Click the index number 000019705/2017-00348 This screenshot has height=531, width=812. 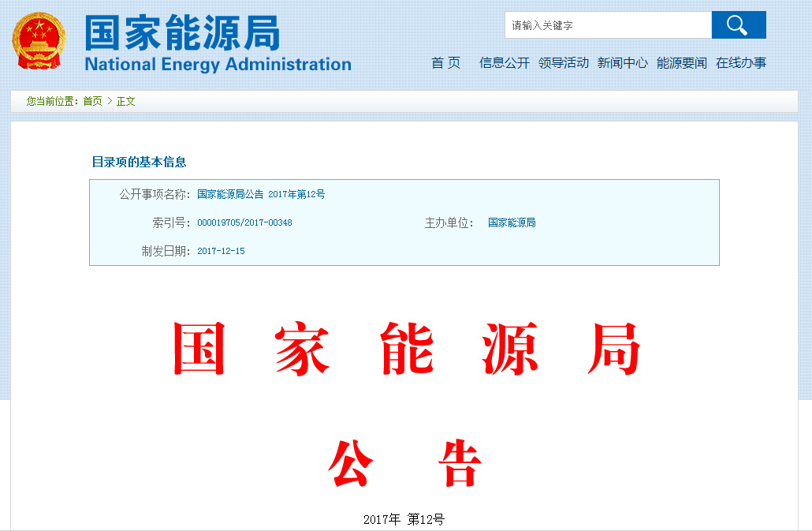tap(244, 222)
